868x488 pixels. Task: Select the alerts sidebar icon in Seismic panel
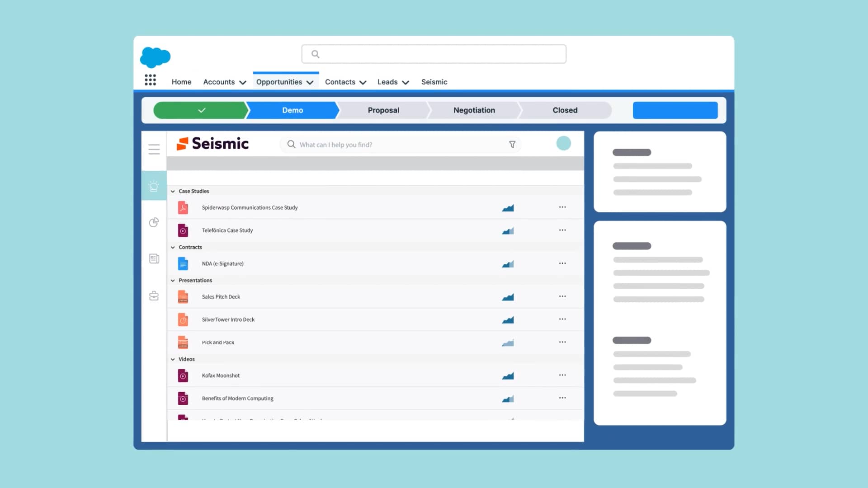click(x=154, y=186)
